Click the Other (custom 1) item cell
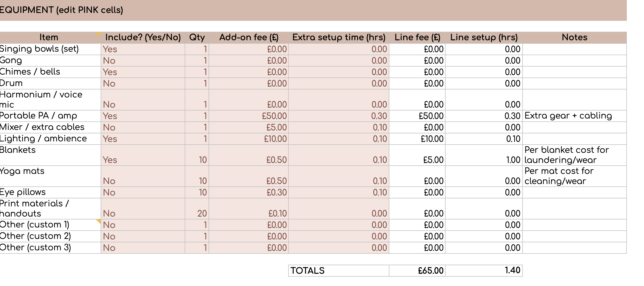The height and width of the screenshot is (286, 644). (49, 225)
